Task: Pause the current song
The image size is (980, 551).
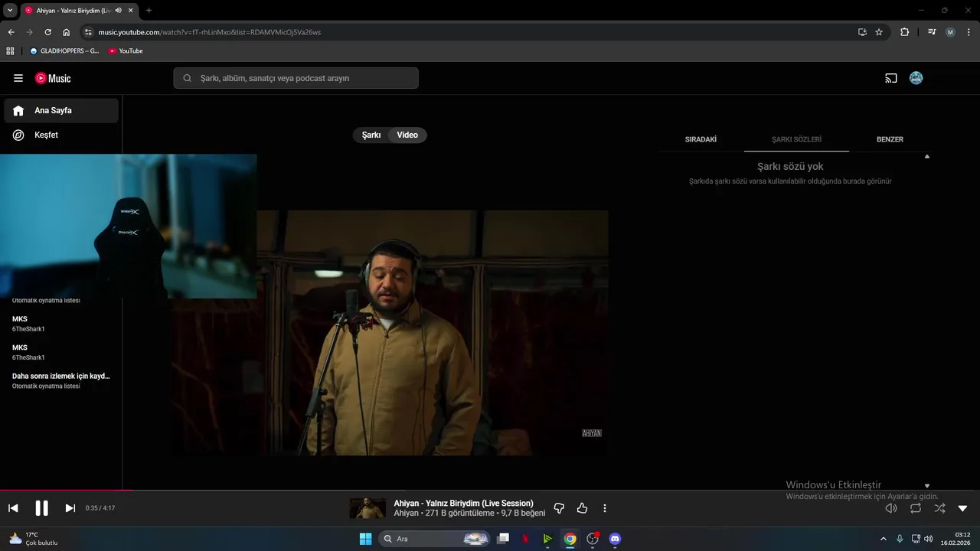Action: point(41,508)
